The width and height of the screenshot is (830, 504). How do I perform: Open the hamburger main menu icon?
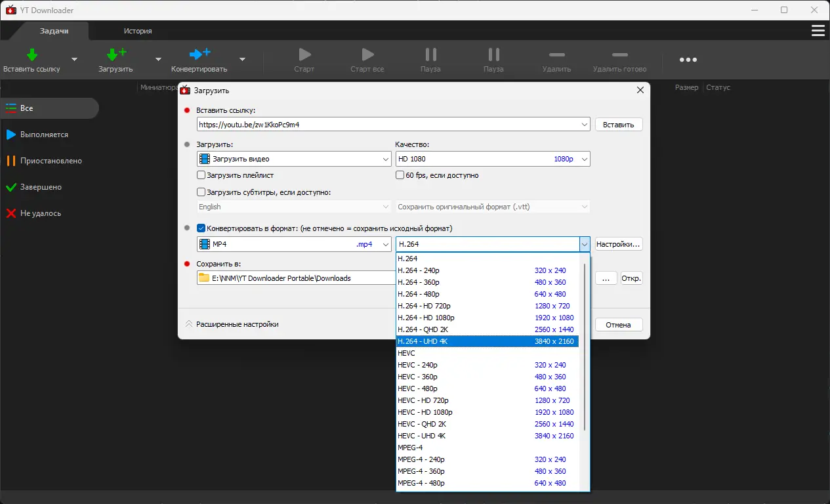click(818, 31)
